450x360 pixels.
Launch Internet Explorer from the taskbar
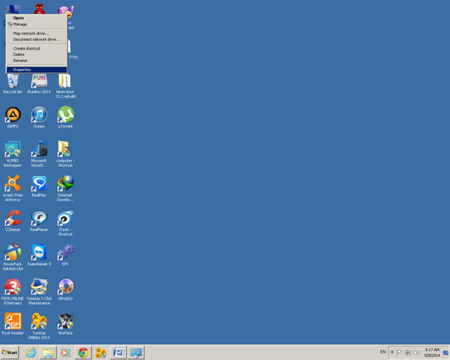click(x=31, y=352)
